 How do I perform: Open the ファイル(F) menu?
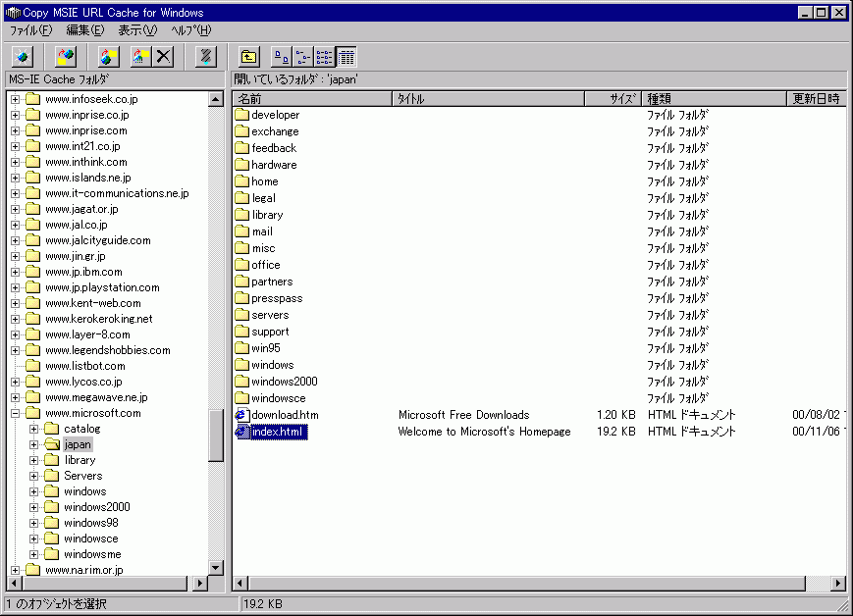pos(31,30)
